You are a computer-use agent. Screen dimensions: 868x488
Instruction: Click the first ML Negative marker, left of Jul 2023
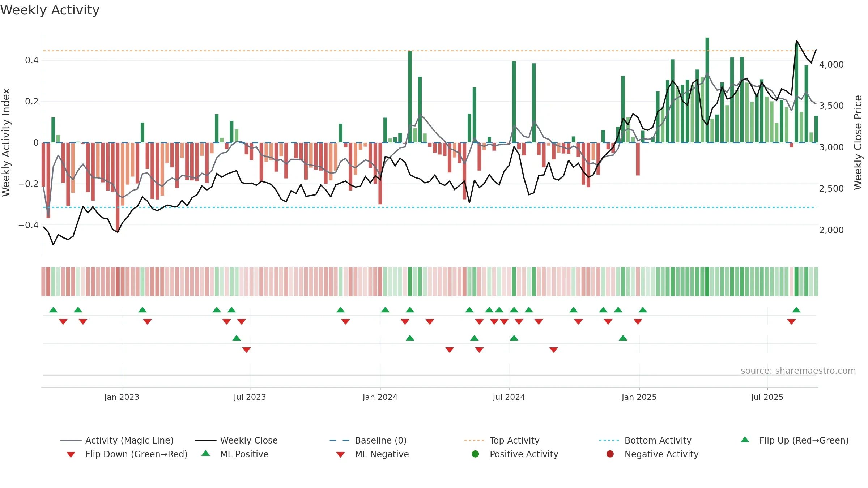247,350
